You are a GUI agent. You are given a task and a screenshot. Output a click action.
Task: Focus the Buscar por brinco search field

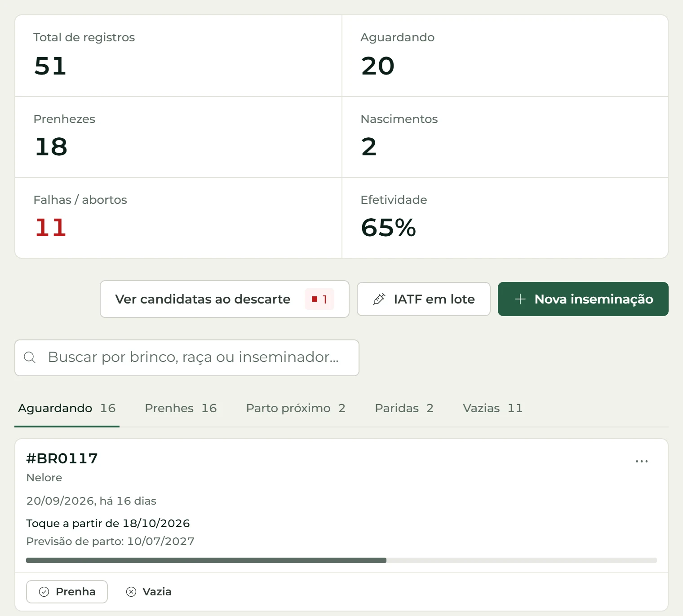pos(187,358)
